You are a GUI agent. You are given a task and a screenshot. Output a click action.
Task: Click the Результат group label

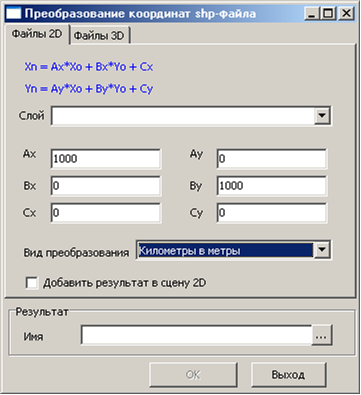(x=42, y=312)
